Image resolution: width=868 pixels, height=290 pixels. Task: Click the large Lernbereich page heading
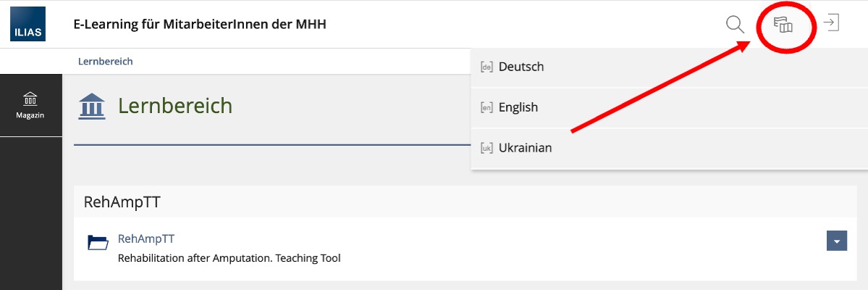click(x=175, y=106)
